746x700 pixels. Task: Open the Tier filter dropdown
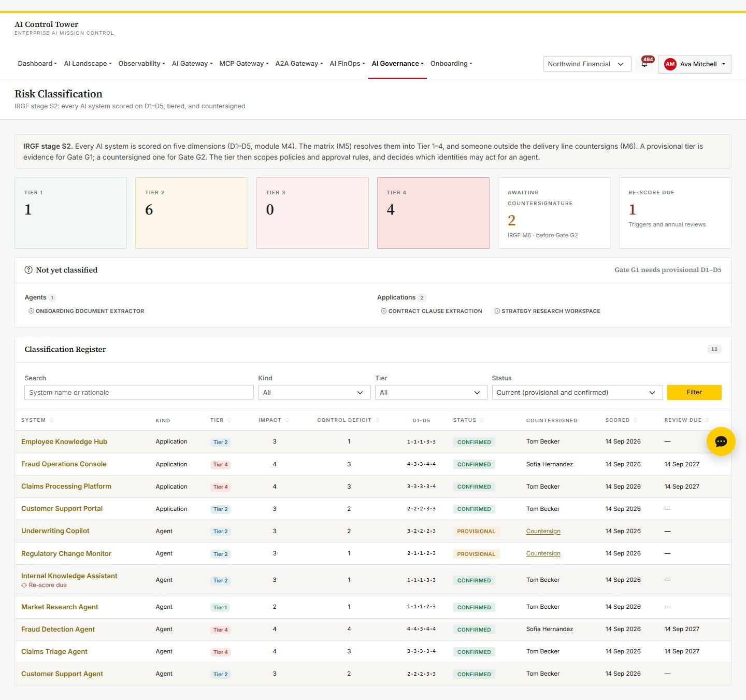pos(431,393)
